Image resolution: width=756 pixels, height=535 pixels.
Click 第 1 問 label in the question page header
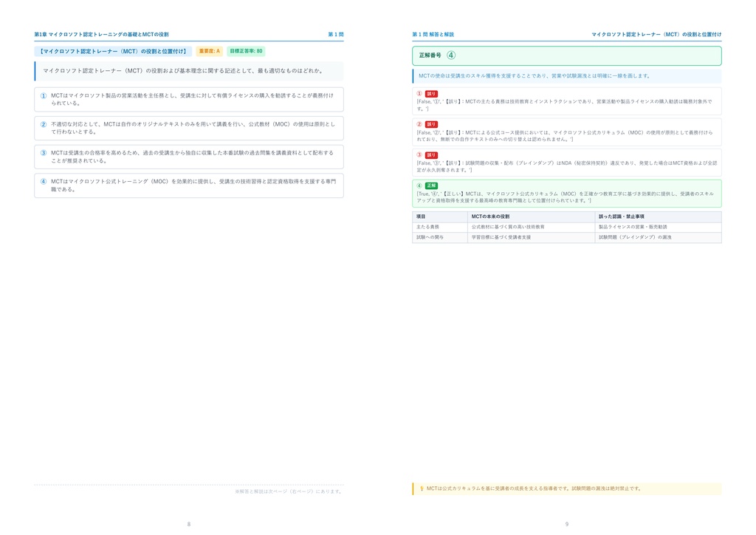(x=336, y=34)
